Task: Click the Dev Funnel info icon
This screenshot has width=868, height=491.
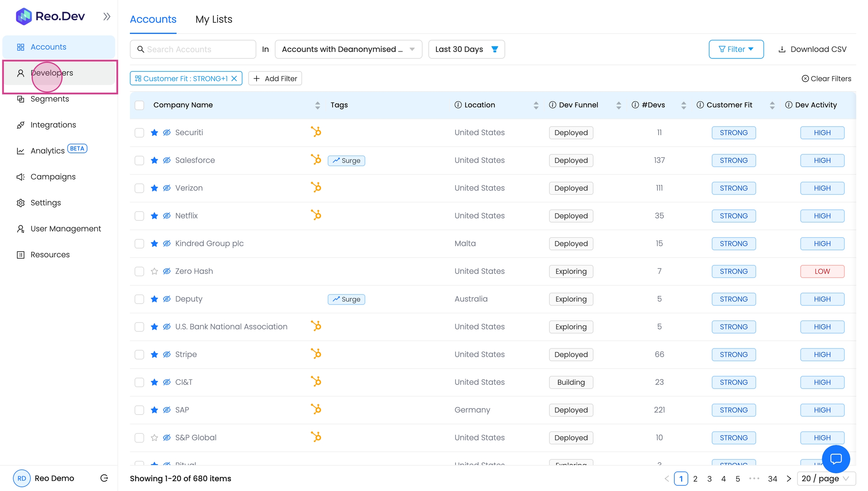Action: (x=552, y=105)
